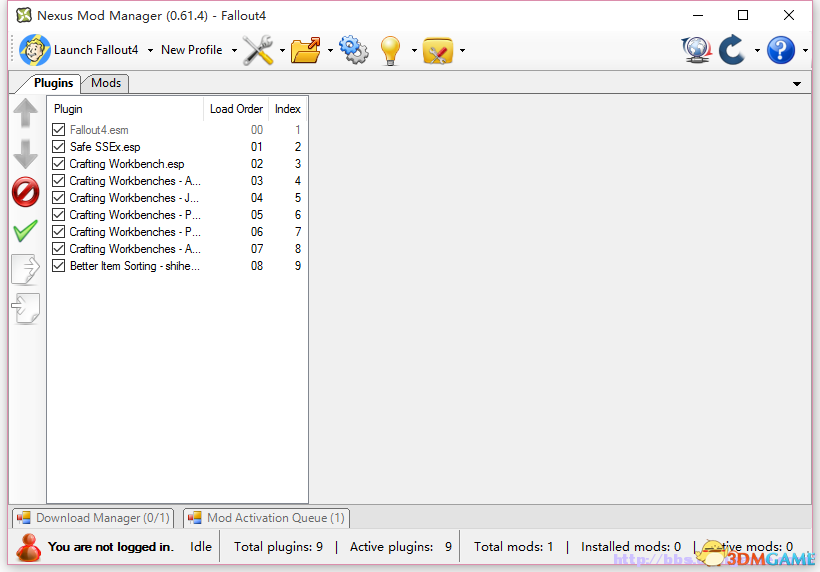Click the 'You are not logged in.' text
Screen dimensions: 820x572
110,547
